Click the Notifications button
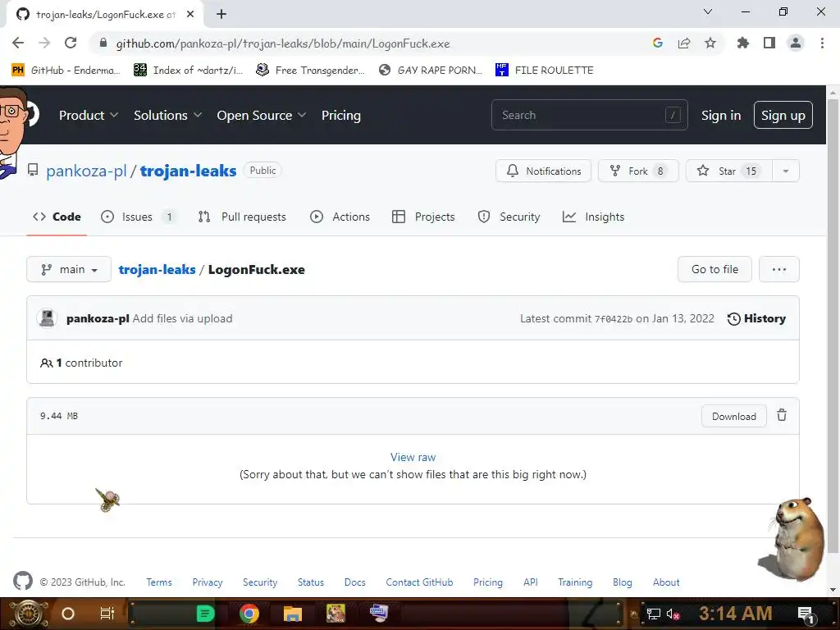 pos(543,171)
